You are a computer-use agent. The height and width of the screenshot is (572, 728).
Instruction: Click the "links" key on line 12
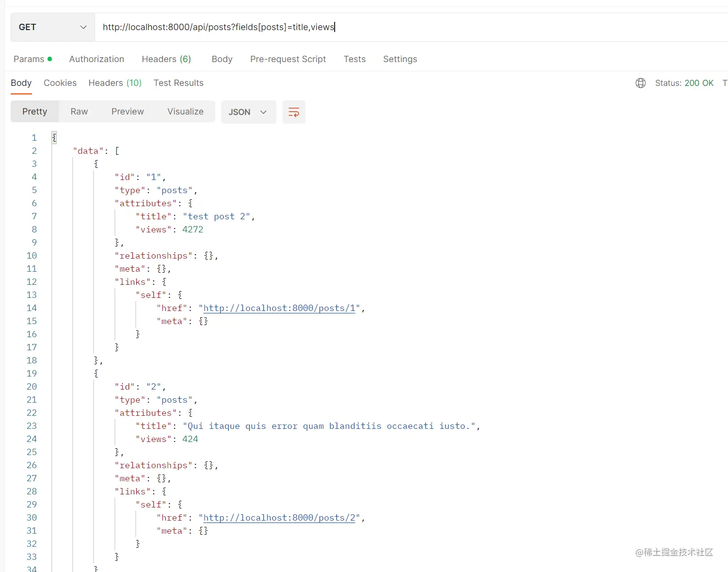[x=132, y=282]
